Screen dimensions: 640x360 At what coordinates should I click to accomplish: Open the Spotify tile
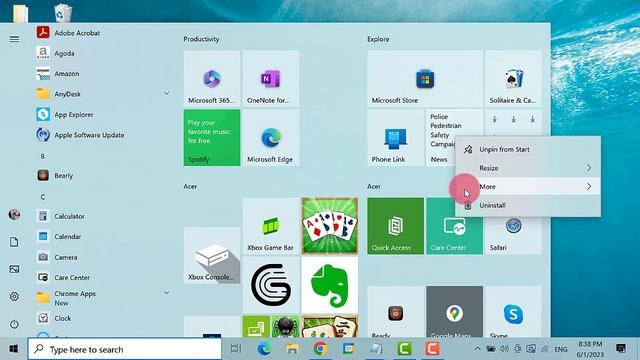212,138
